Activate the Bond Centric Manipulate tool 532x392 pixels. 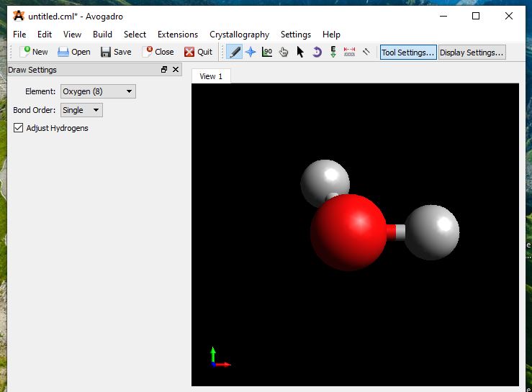coord(267,52)
